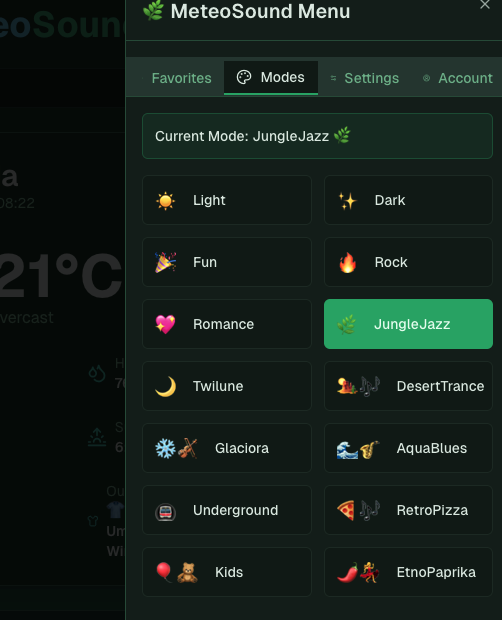Select AquaBlues mode
The height and width of the screenshot is (620, 502).
tap(408, 448)
